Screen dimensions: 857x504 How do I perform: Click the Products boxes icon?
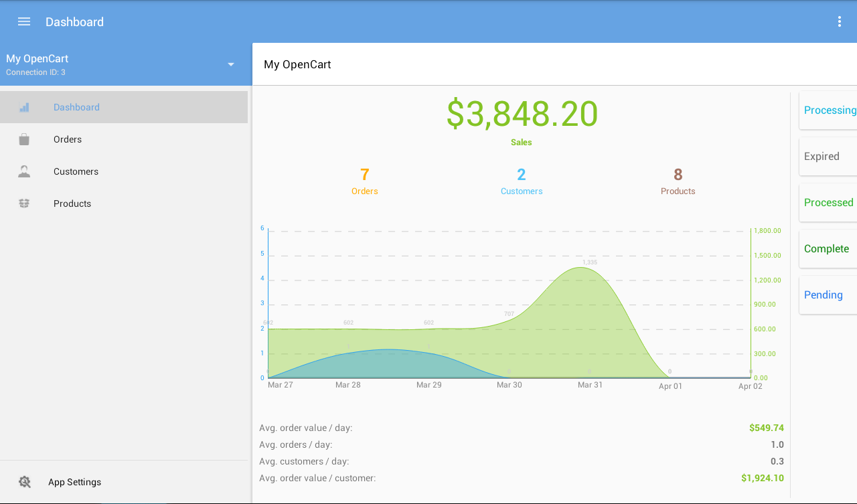[24, 203]
